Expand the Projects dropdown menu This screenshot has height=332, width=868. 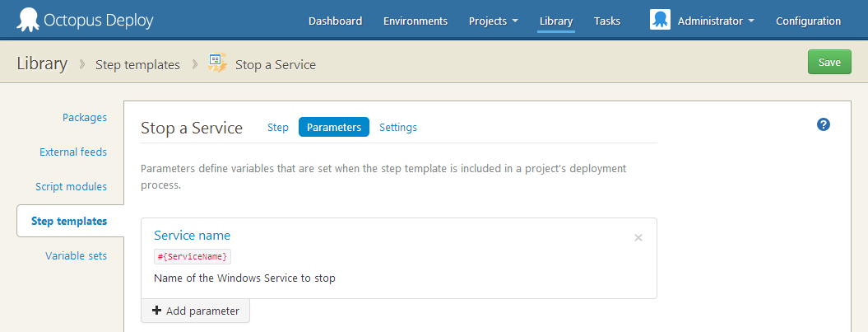click(493, 21)
